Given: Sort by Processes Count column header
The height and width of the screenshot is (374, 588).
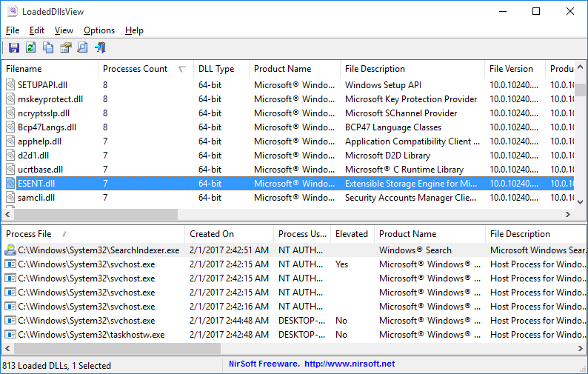Looking at the screenshot, I should 135,69.
